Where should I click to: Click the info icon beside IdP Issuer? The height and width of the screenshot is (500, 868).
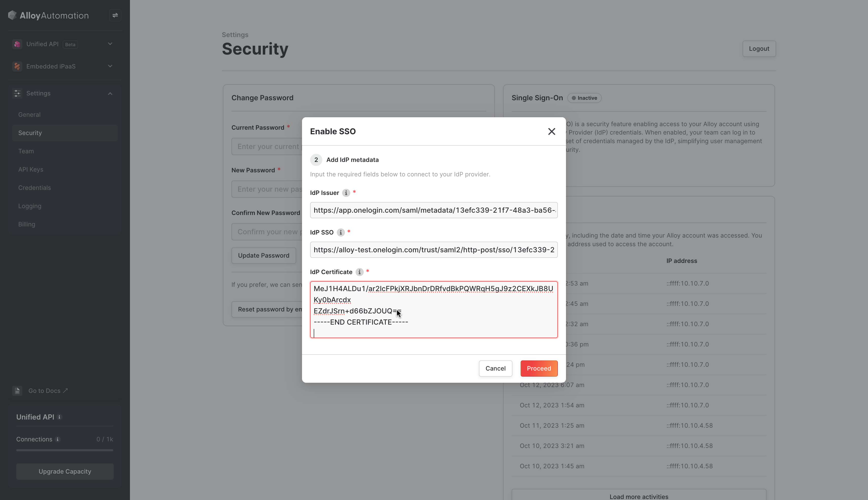tap(346, 193)
